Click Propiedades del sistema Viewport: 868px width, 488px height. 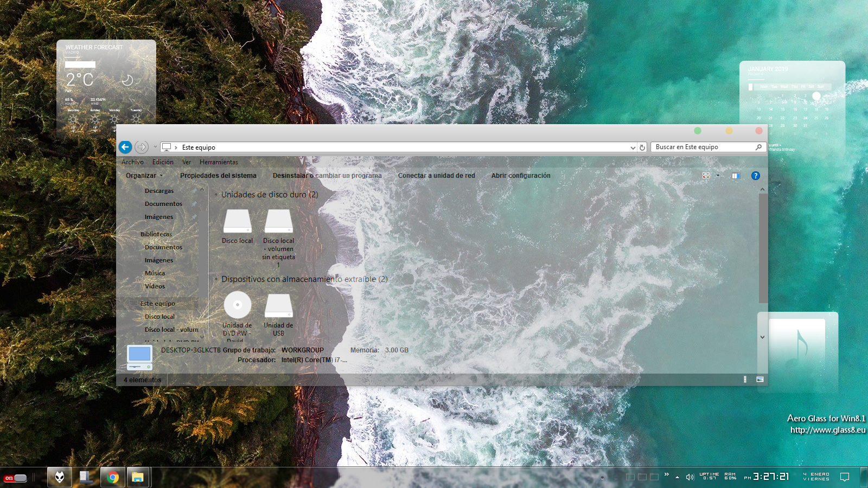[218, 176]
